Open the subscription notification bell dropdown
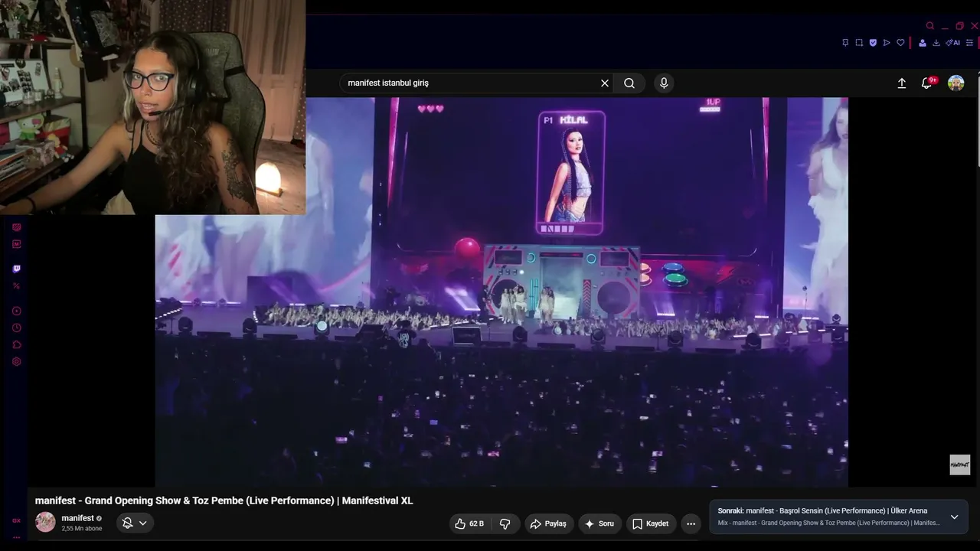The width and height of the screenshot is (980, 551). (136, 523)
